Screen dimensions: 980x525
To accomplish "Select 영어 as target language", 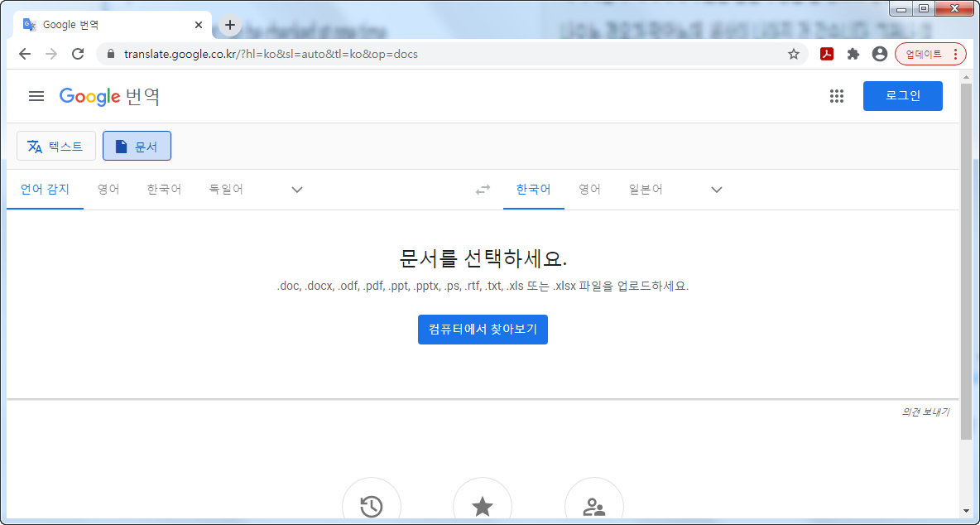I will [x=589, y=190].
